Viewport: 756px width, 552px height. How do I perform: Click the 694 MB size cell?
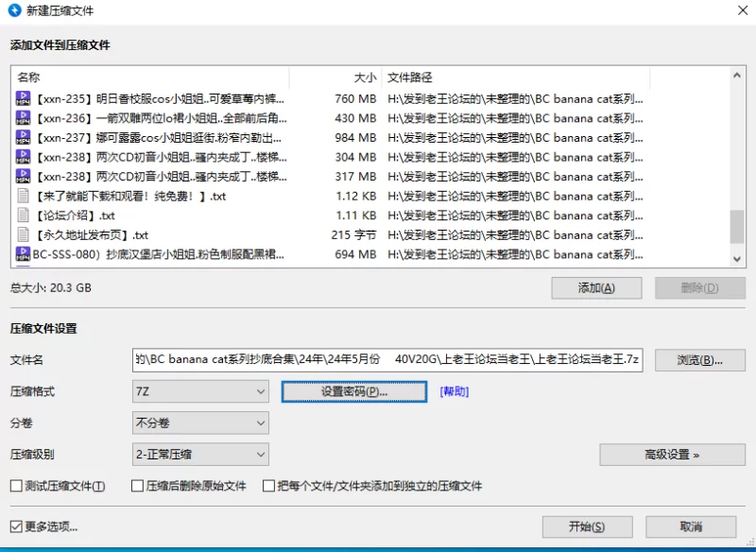(x=355, y=254)
